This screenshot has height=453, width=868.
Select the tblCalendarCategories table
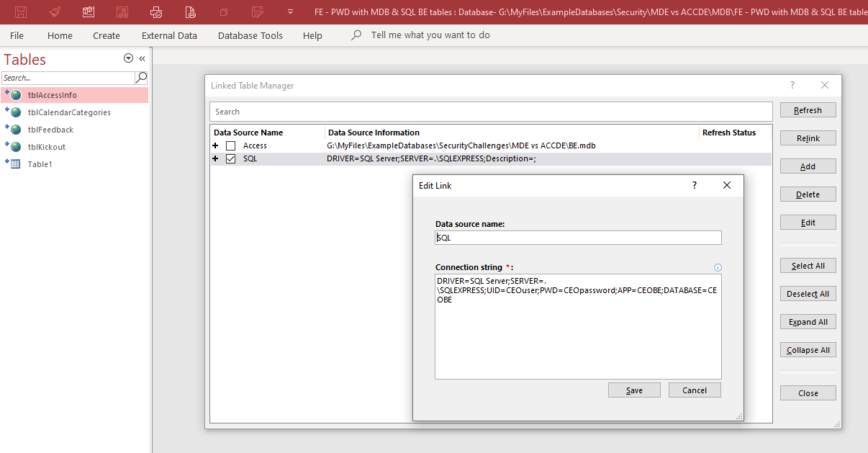click(x=75, y=112)
